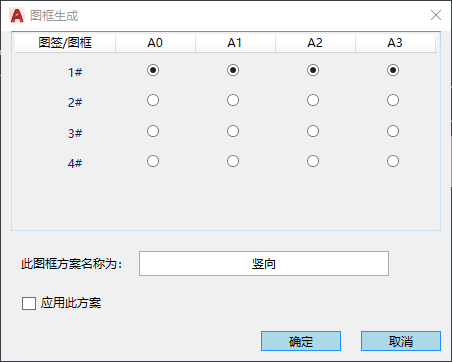
Task: Select 1# radio button under A0
Action: (153, 70)
